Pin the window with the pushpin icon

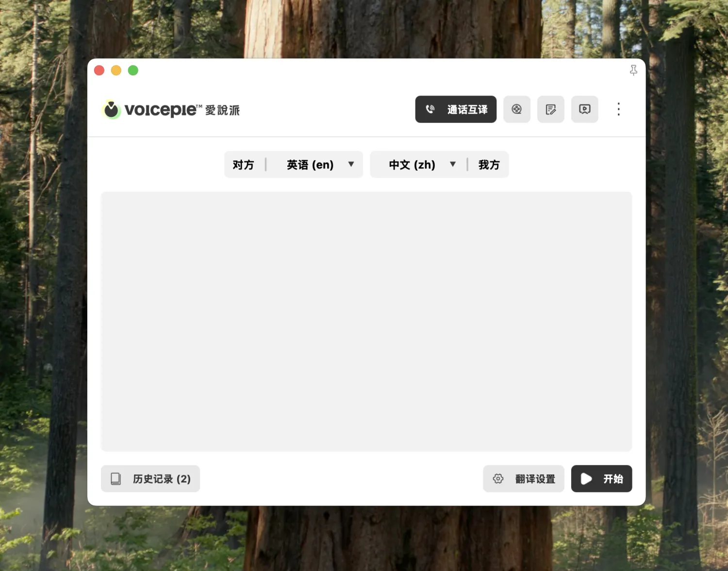tap(633, 70)
